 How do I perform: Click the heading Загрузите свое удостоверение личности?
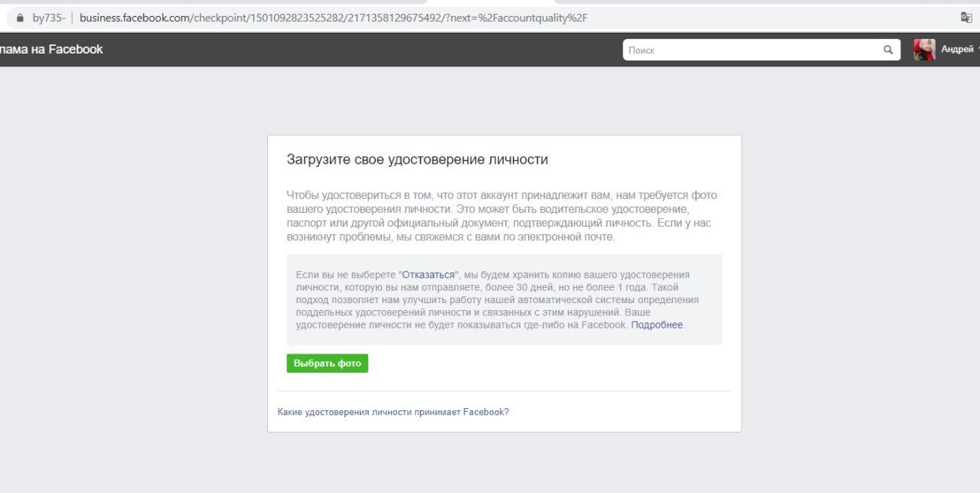click(x=417, y=160)
